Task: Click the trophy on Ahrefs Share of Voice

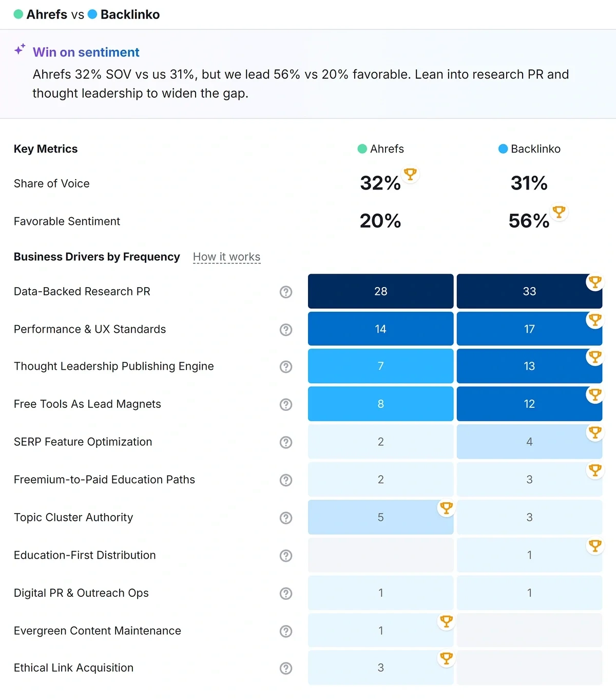Action: (410, 175)
